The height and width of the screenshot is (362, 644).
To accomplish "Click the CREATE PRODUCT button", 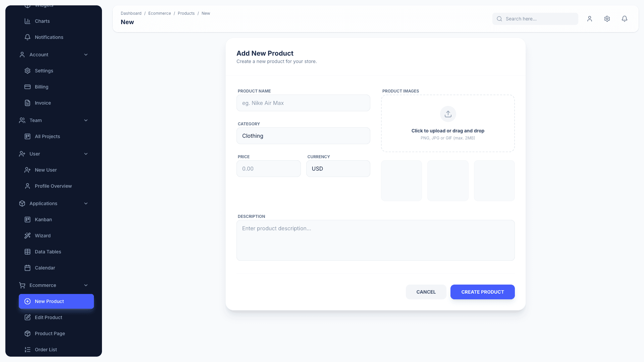I will [x=482, y=292].
